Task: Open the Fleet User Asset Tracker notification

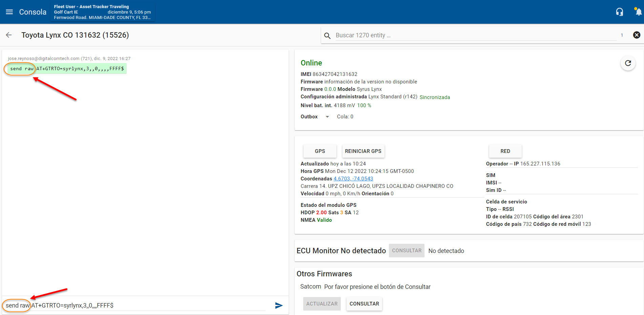Action: (102, 12)
